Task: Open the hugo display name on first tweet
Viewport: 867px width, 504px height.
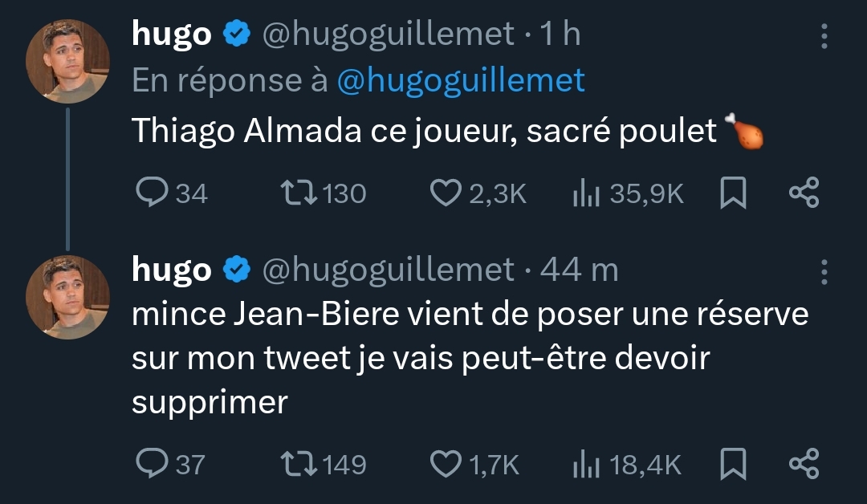Action: tap(172, 35)
